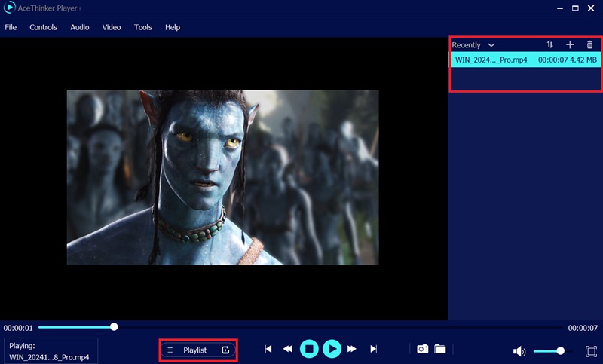The image size is (603, 364).
Task: Open the Video menu
Action: 111,27
